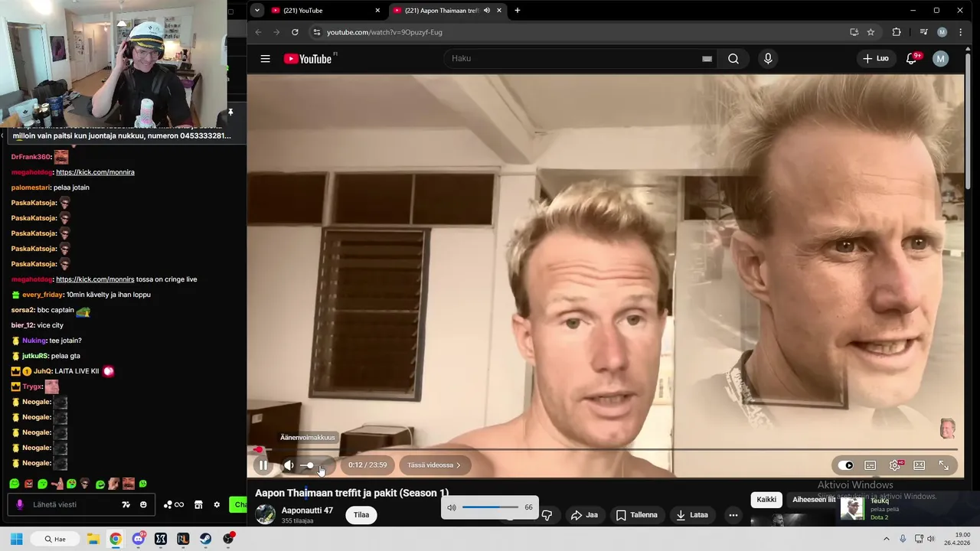Open on-screen keyboard in search box
The width and height of the screenshot is (980, 551).
pyautogui.click(x=707, y=59)
